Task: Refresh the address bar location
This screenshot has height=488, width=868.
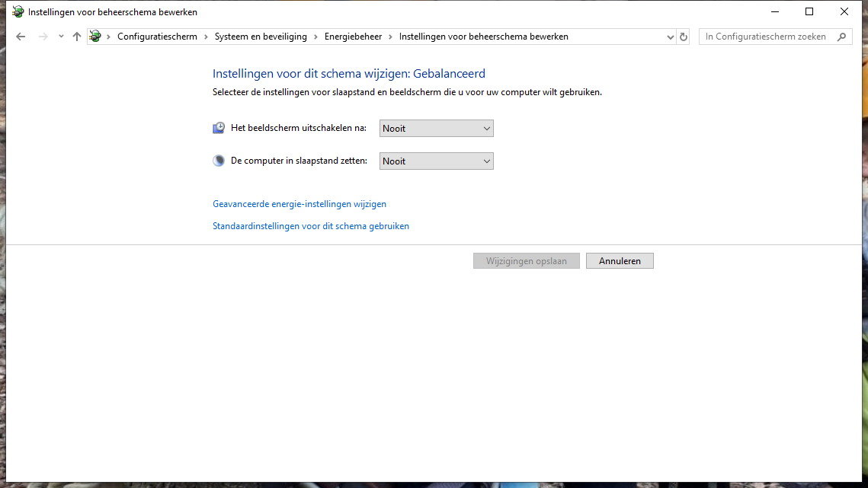Action: [x=684, y=37]
